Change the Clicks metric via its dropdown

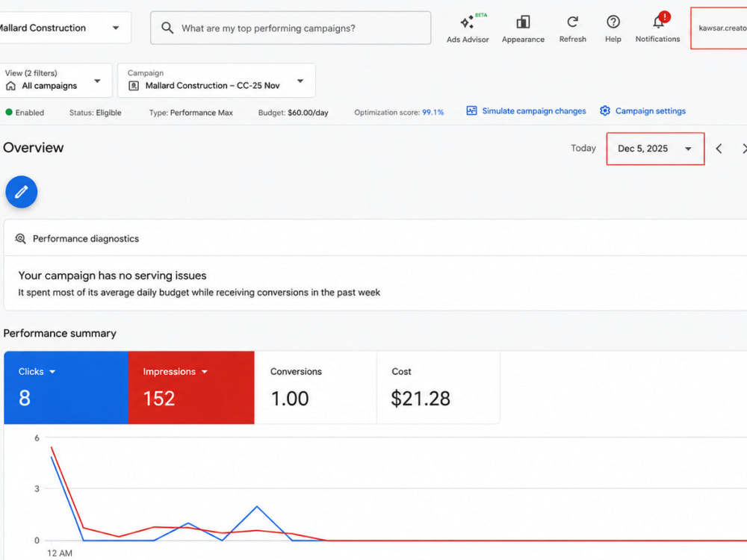pyautogui.click(x=37, y=371)
